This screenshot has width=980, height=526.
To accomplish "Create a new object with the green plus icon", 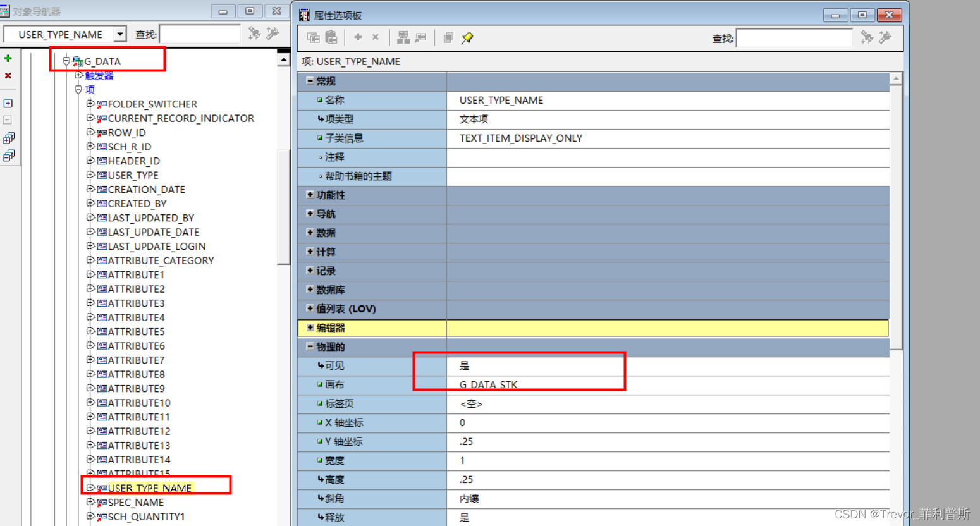I will (x=8, y=58).
